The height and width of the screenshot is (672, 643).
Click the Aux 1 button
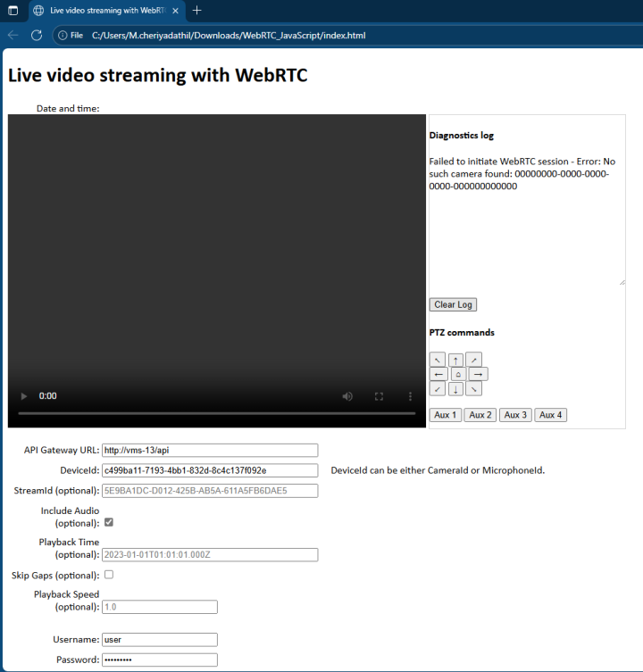coord(445,415)
